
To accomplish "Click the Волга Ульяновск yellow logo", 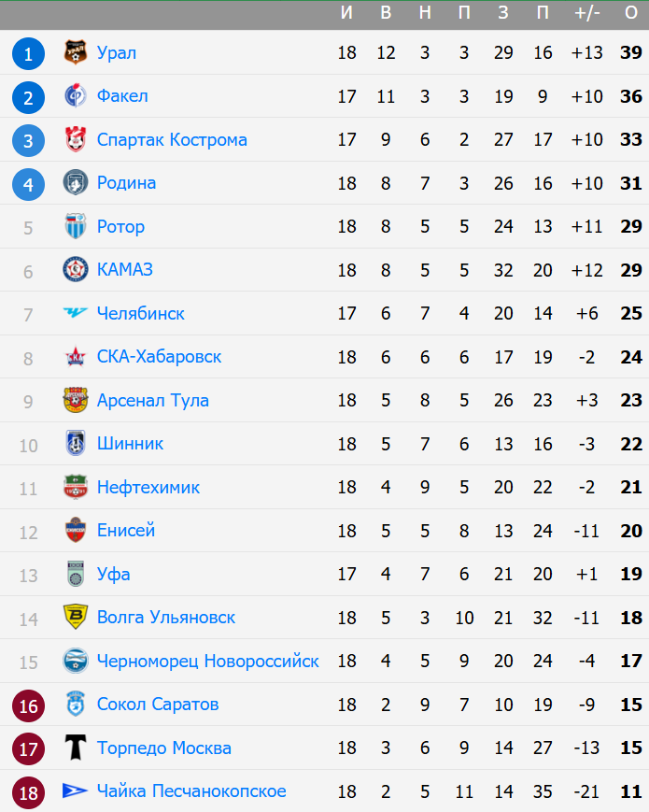I will coord(75,618).
